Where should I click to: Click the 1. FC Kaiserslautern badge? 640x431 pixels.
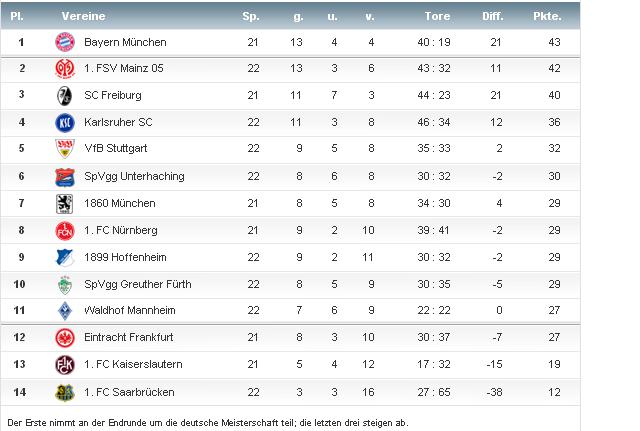pos(65,364)
